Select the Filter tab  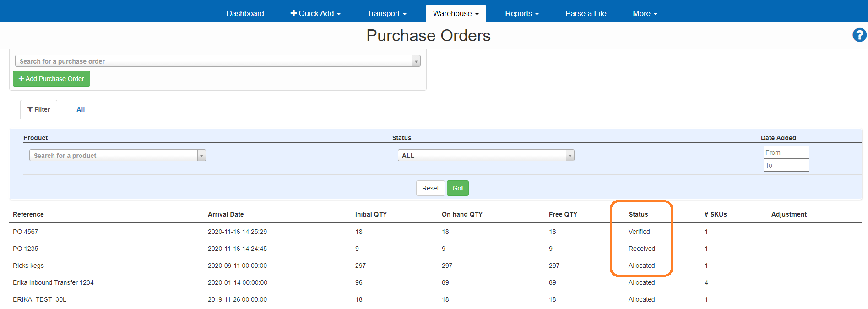click(x=39, y=109)
